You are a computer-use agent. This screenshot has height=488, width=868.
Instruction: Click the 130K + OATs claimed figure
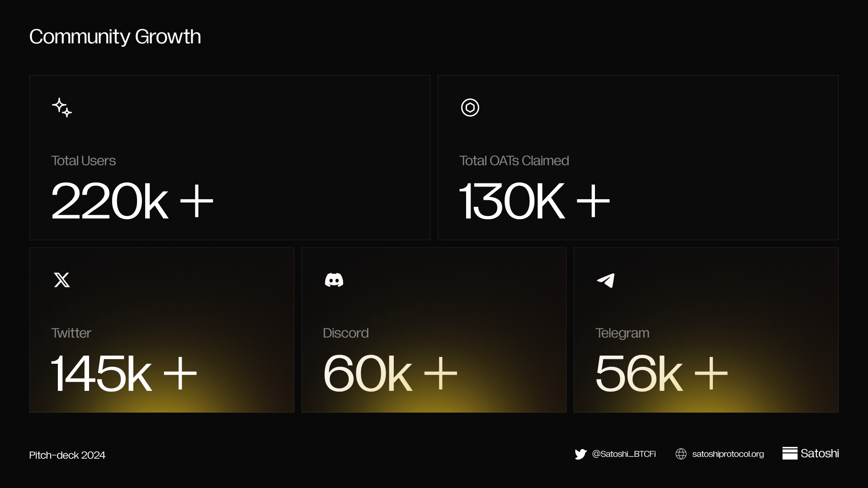pyautogui.click(x=534, y=201)
